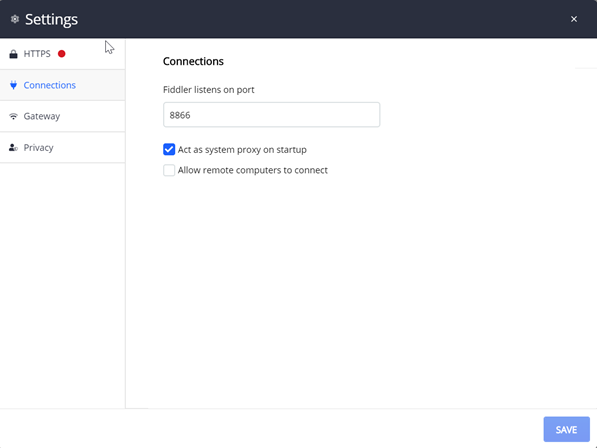
Task: Click the Connections plug icon
Action: (13, 85)
